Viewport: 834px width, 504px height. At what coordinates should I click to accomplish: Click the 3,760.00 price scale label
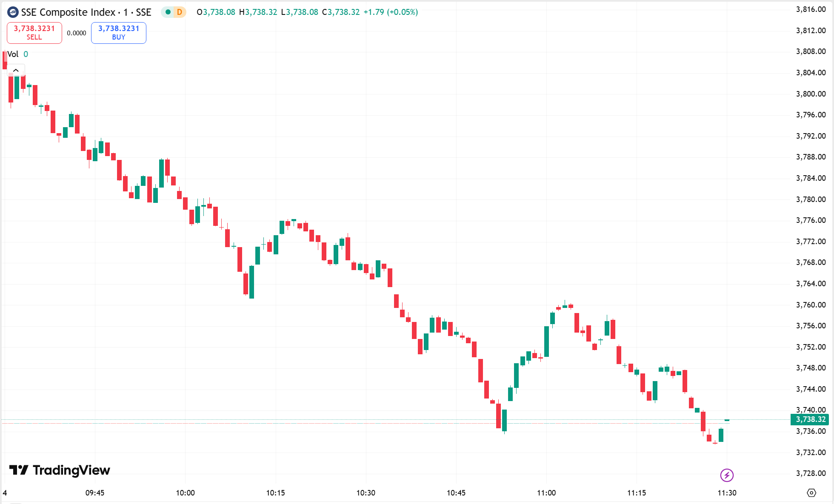[811, 305]
